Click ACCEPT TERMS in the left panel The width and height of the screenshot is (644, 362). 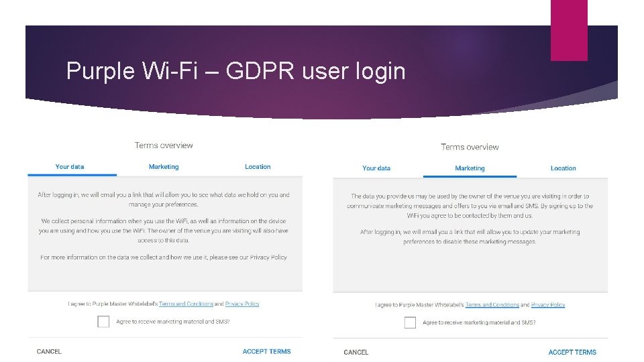[x=266, y=352]
